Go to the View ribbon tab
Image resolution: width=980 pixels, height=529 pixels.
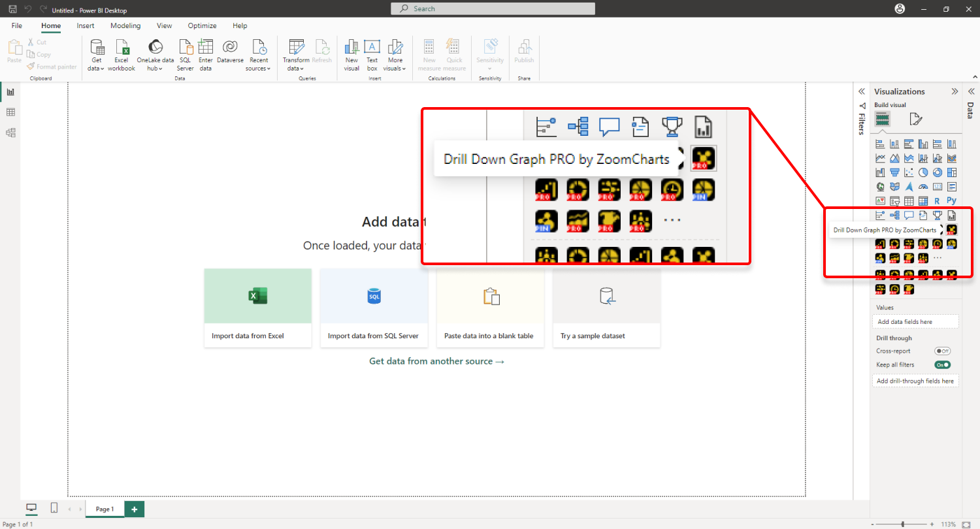(x=164, y=26)
